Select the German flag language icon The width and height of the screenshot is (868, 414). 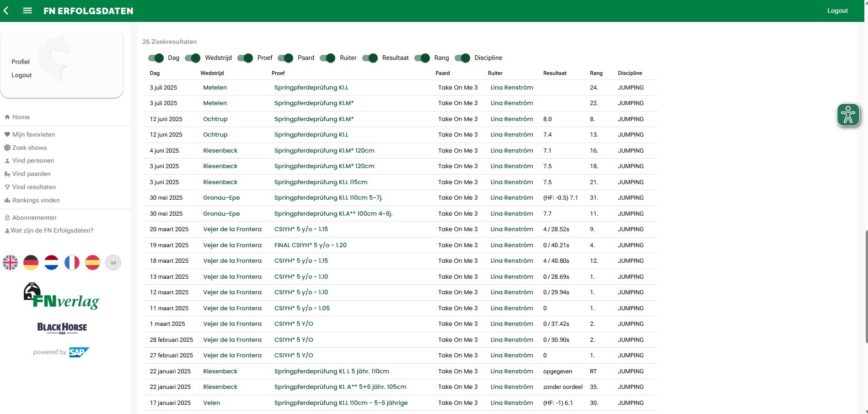coord(31,263)
